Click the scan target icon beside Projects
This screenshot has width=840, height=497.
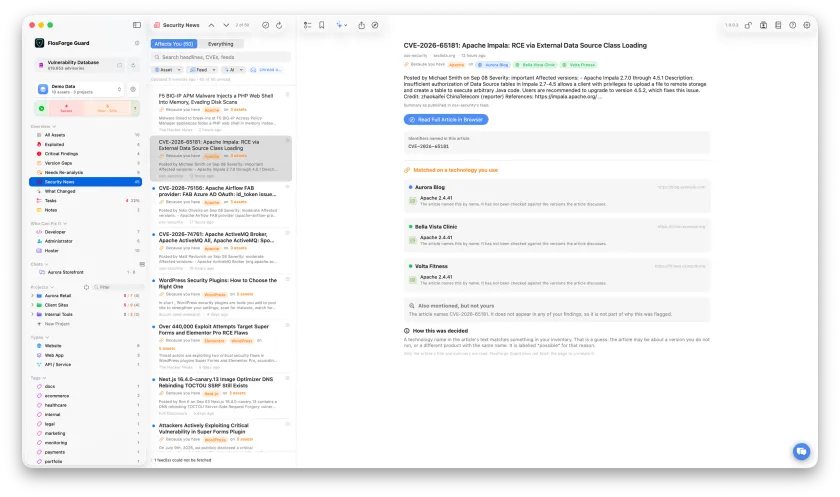point(86,287)
